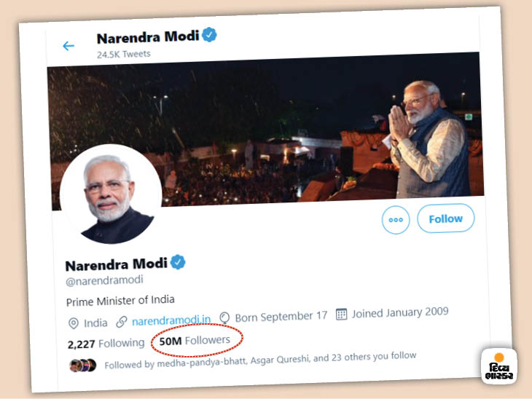The height and width of the screenshot is (399, 532).
Task: Click the @narendramodi handle
Action: click(x=105, y=280)
